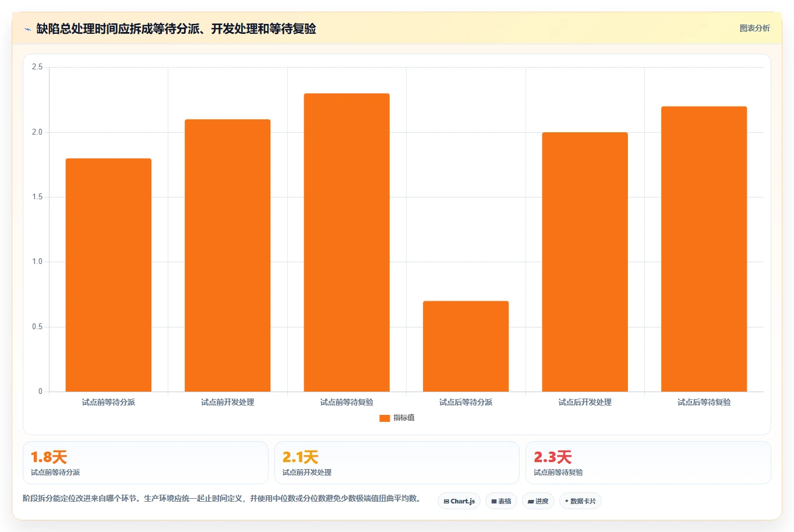
Task: Click the 表格 tag
Action: 501,501
